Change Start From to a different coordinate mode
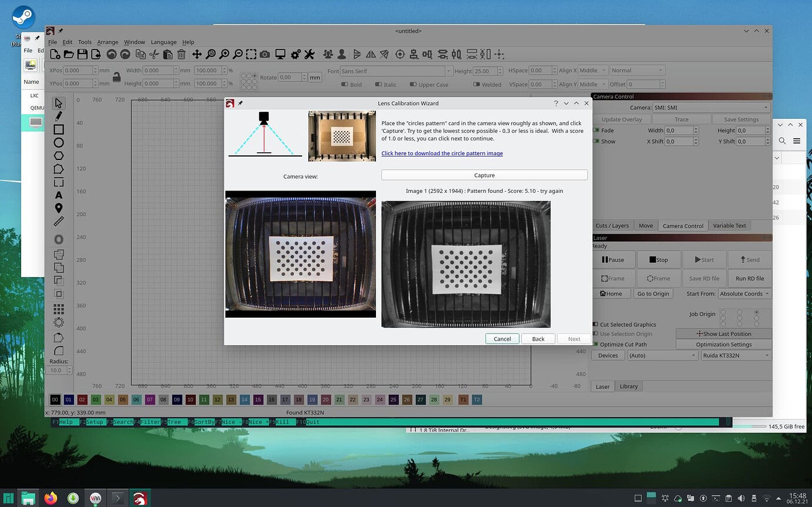Viewport: 812px width, 507px height. click(744, 293)
